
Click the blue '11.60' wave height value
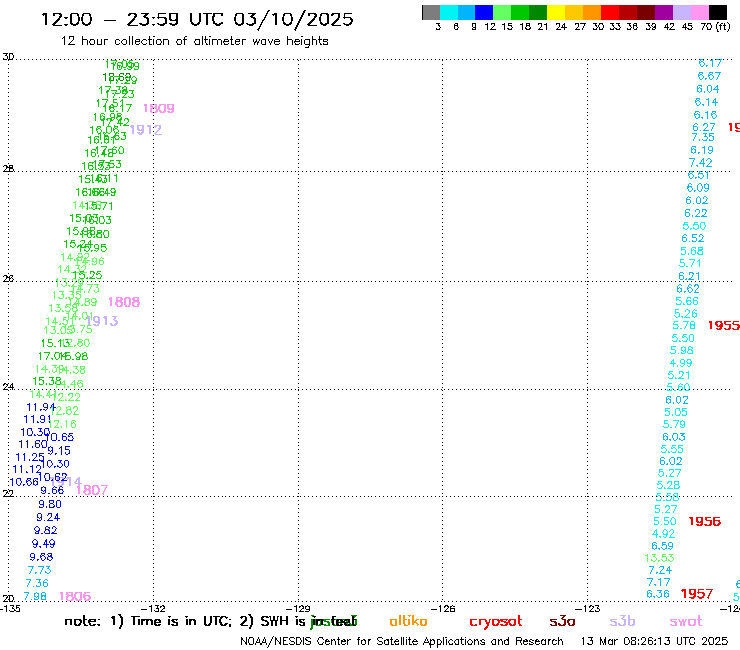(33, 444)
